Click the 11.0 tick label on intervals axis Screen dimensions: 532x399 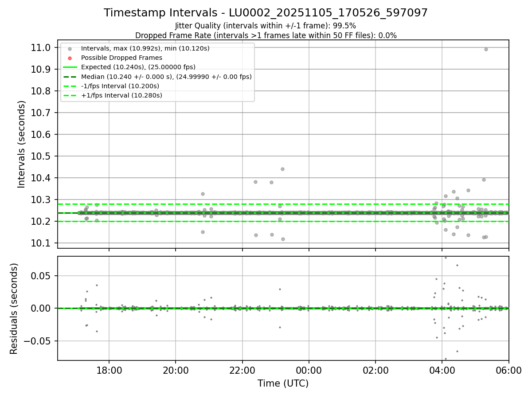(x=42, y=47)
